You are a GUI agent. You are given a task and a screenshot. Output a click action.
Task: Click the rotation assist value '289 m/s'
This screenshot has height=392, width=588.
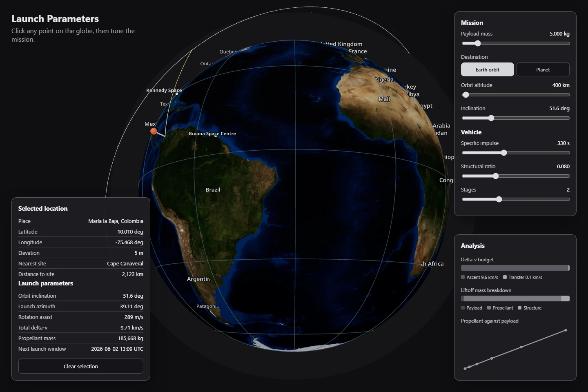pos(134,317)
